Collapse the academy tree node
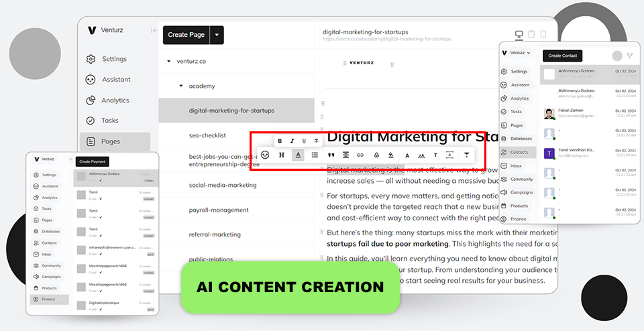This screenshot has width=644, height=331. pos(181,86)
